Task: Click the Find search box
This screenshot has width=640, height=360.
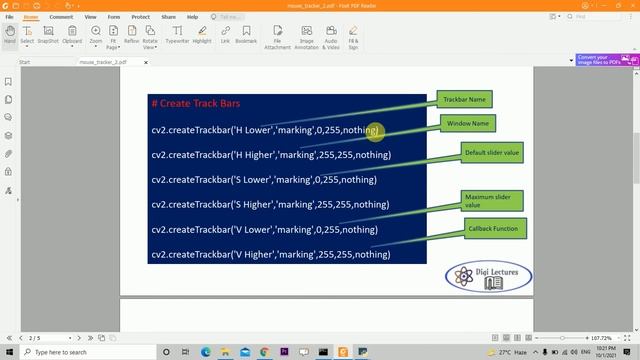Action: [x=594, y=16]
